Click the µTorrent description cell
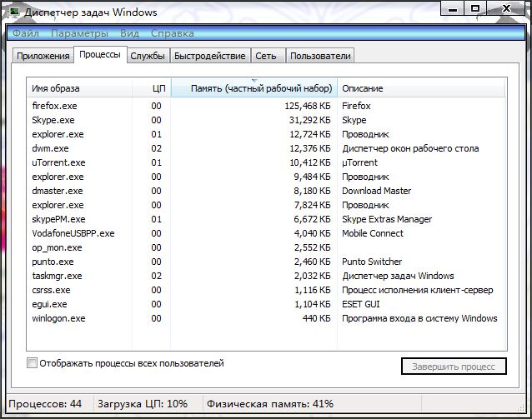 point(359,162)
